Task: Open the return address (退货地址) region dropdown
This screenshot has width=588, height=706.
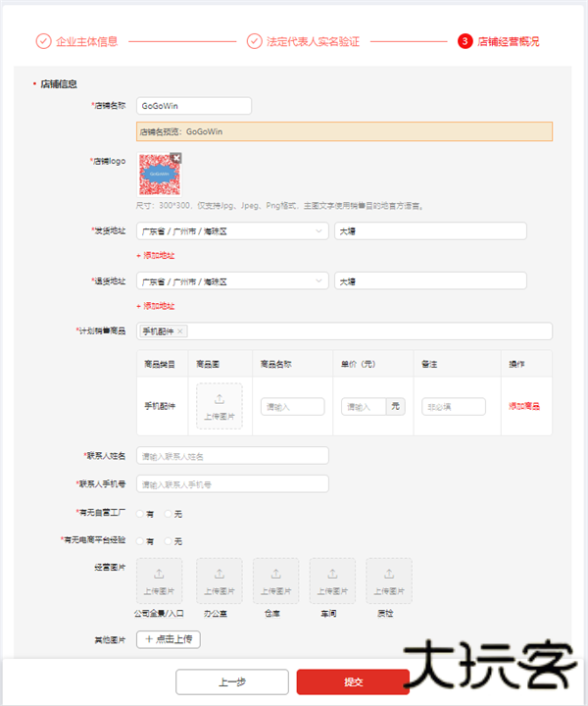Action: pos(232,281)
